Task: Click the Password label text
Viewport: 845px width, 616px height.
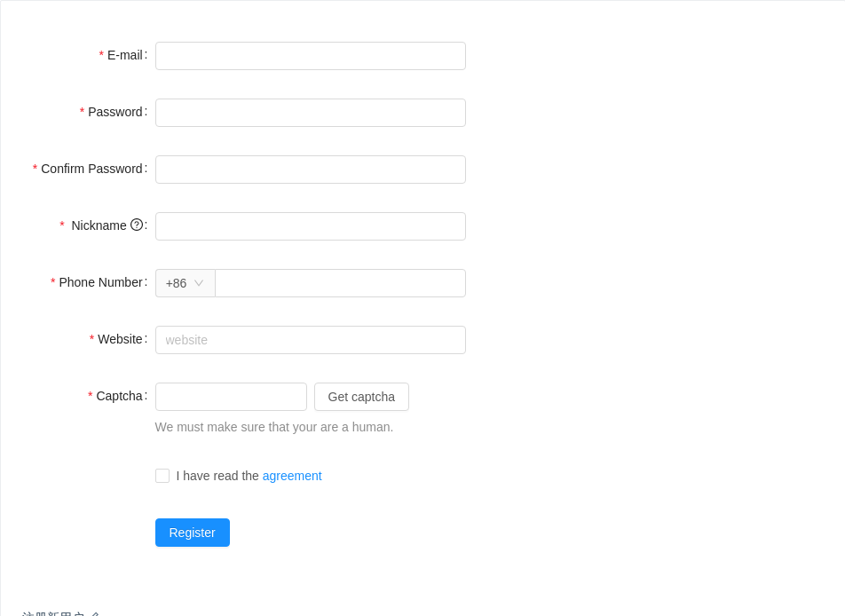Action: tap(115, 112)
